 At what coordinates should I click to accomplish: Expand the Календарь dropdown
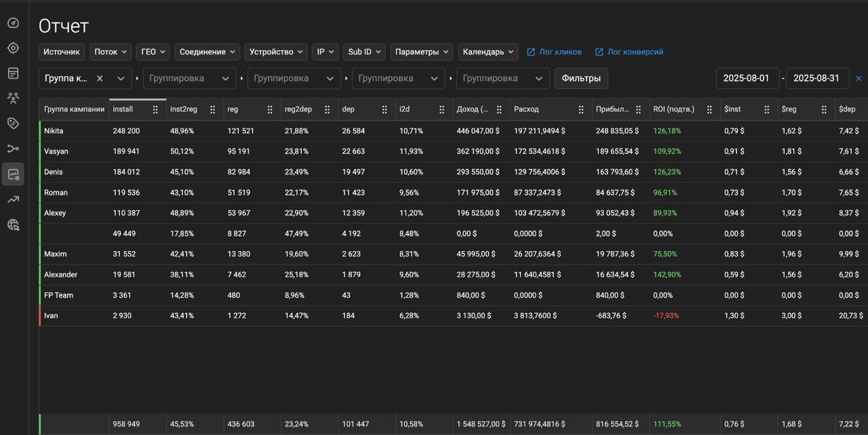(488, 52)
